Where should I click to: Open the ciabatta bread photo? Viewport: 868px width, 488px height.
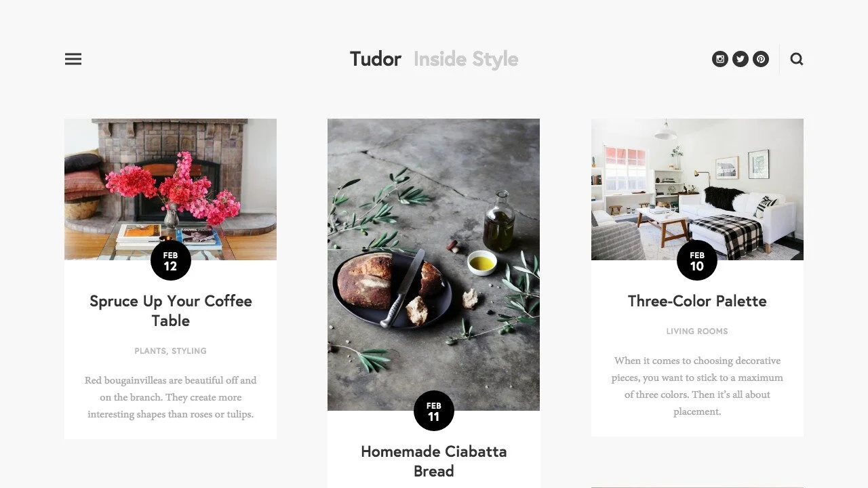[x=433, y=264]
